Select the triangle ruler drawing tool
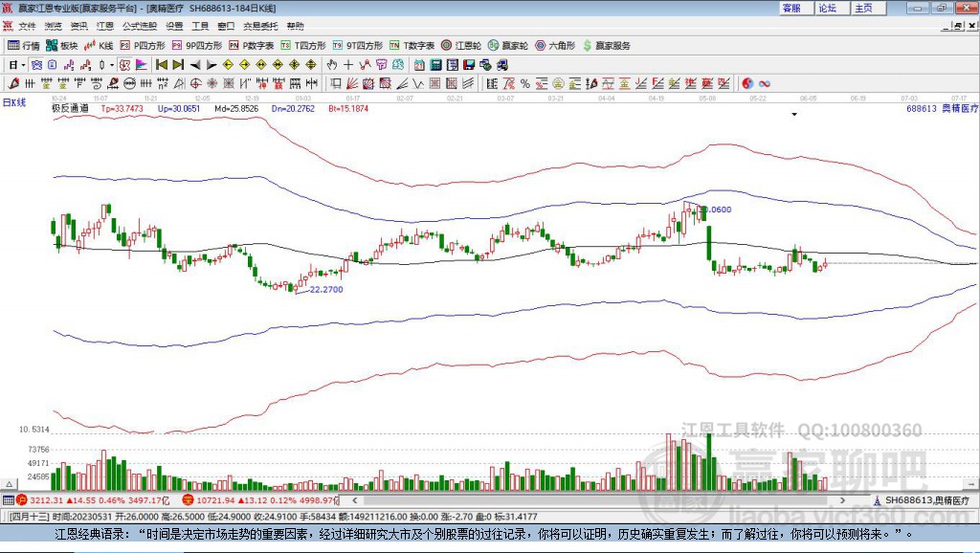The width and height of the screenshot is (980, 553). click(x=179, y=84)
